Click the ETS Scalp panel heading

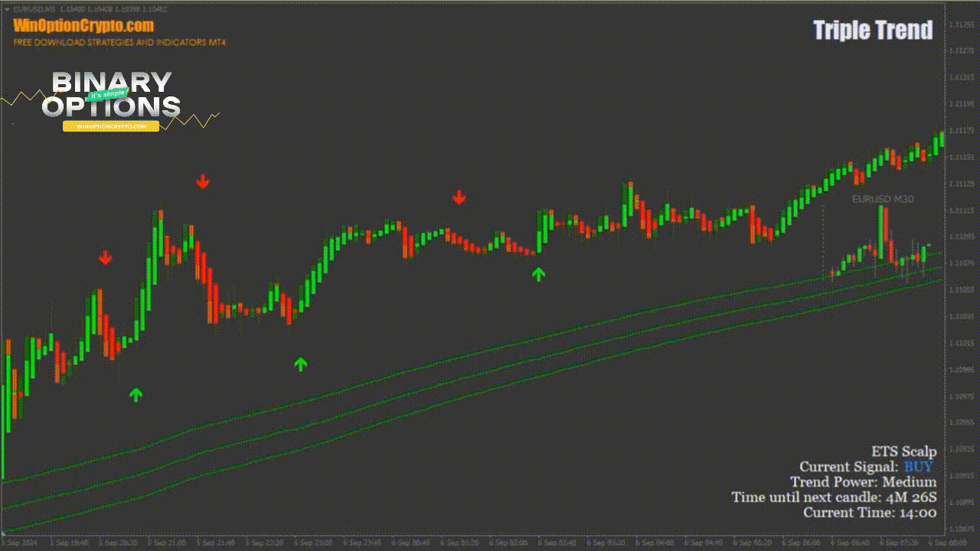(903, 452)
